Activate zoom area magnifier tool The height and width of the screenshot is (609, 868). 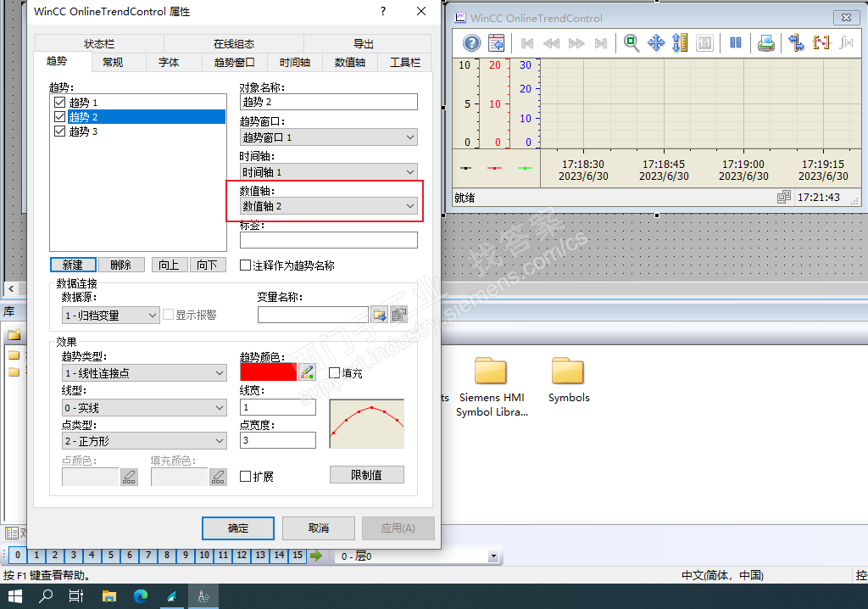(631, 42)
